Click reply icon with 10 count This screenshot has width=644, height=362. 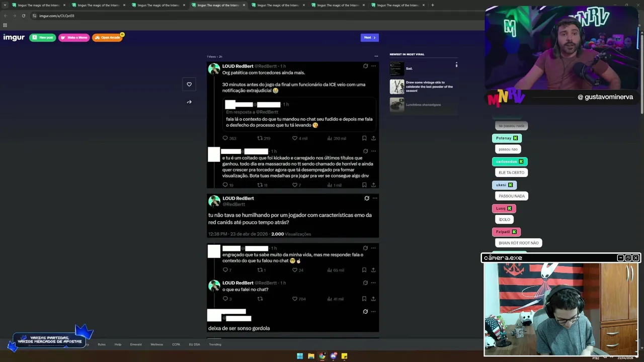pos(225,185)
